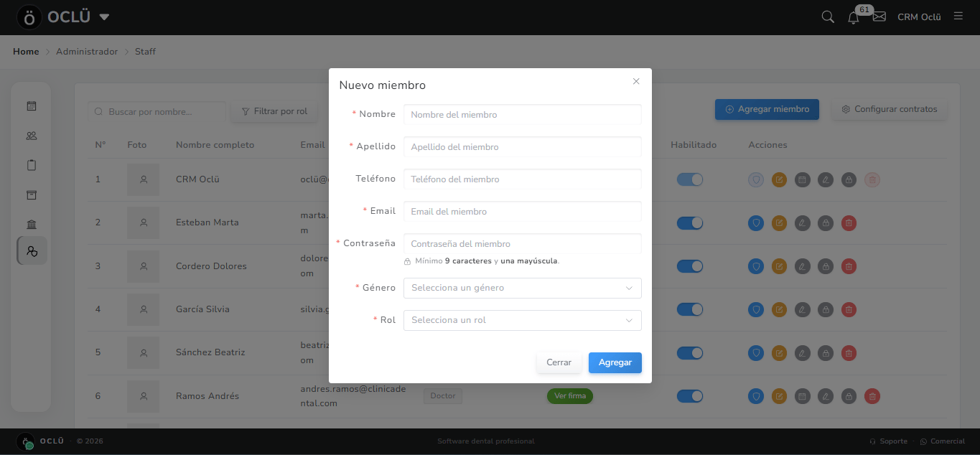980x455 pixels.
Task: Focus the Teléfono del miembro input
Action: pyautogui.click(x=523, y=179)
